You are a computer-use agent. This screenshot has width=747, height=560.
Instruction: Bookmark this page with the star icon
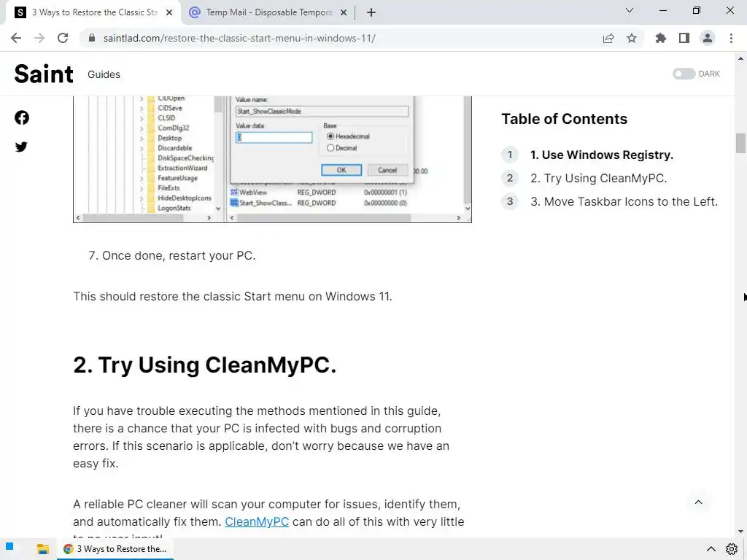pos(632,38)
